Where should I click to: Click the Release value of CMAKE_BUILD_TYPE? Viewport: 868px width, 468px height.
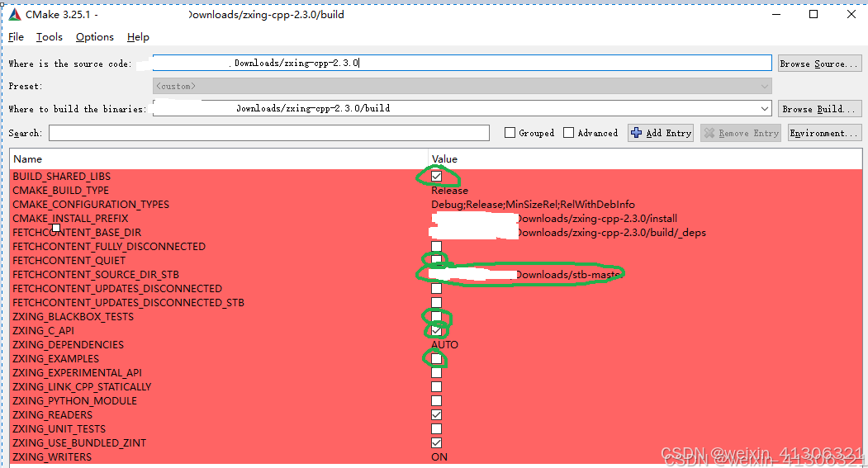coord(449,191)
